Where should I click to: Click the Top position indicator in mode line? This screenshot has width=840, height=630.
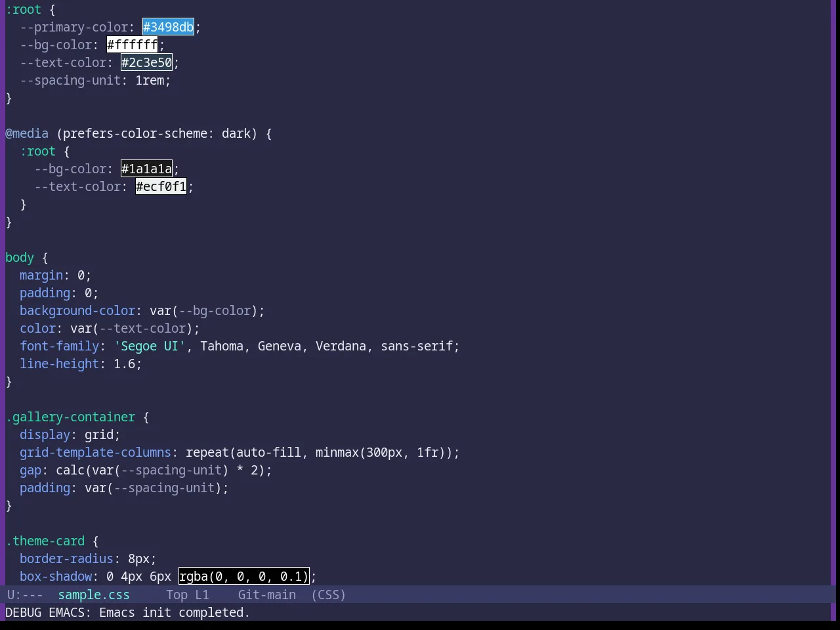177,595
